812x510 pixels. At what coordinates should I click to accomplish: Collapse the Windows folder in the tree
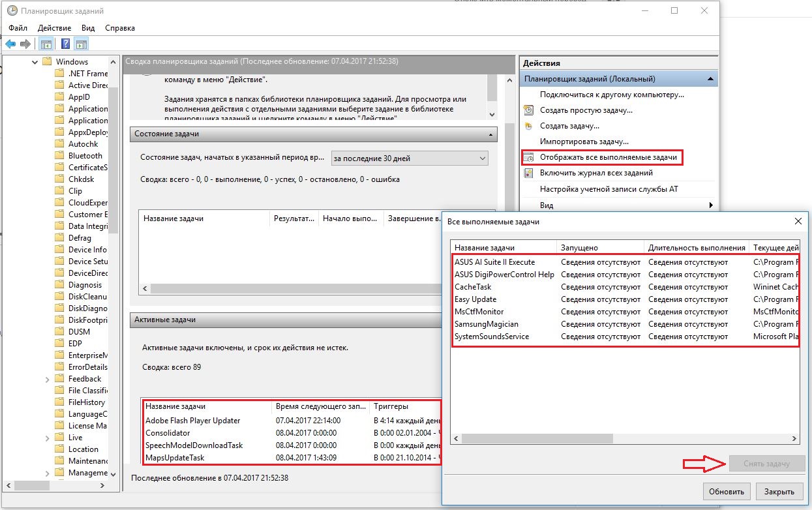coord(35,62)
